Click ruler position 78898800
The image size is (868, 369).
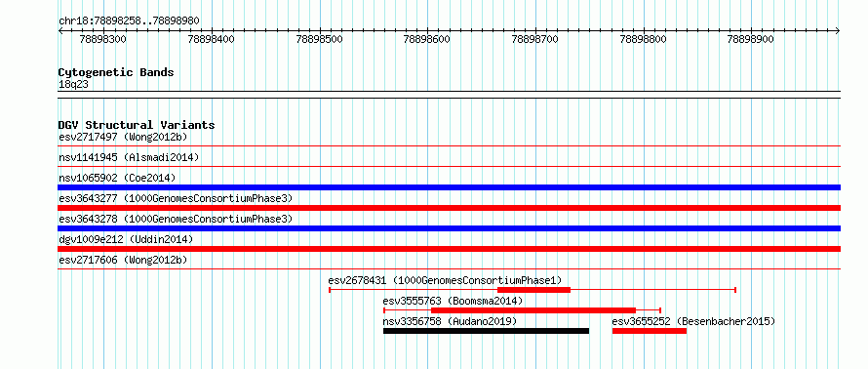tap(644, 39)
